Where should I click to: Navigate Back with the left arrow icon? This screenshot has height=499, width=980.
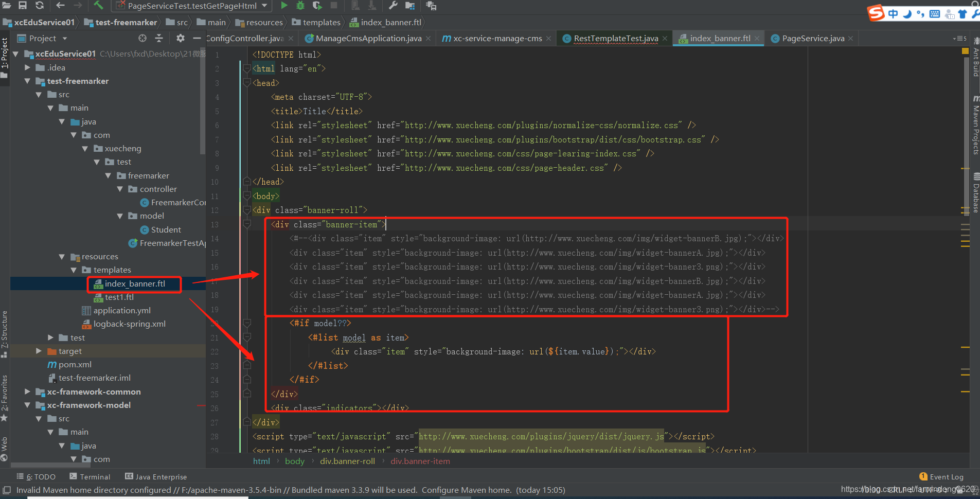pos(60,5)
